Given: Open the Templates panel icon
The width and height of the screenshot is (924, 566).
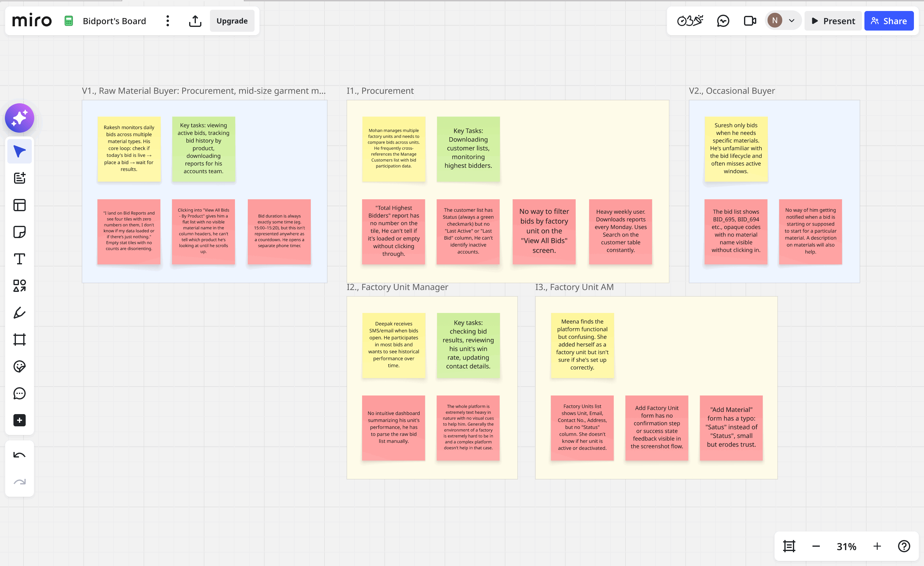Looking at the screenshot, I should tap(20, 205).
